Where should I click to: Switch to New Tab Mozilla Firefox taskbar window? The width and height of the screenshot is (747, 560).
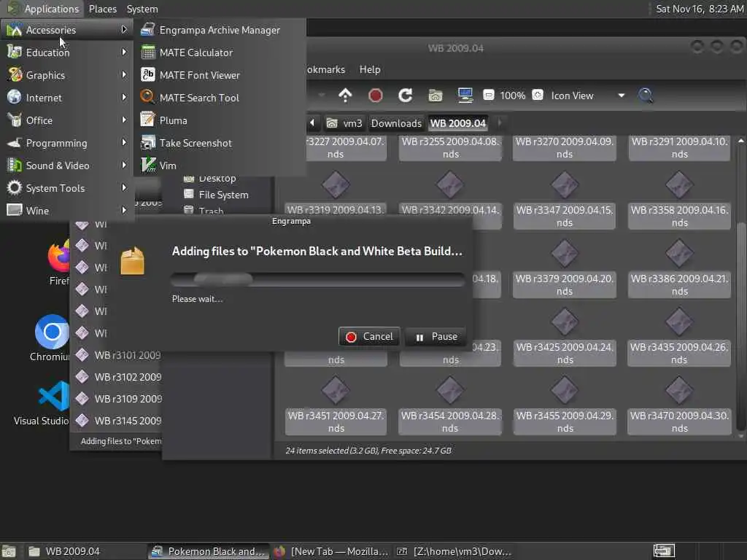coord(332,551)
